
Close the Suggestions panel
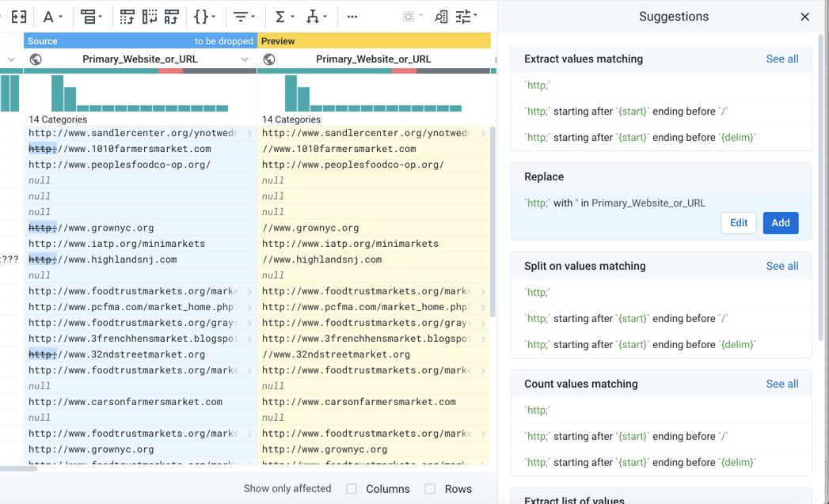pos(804,17)
